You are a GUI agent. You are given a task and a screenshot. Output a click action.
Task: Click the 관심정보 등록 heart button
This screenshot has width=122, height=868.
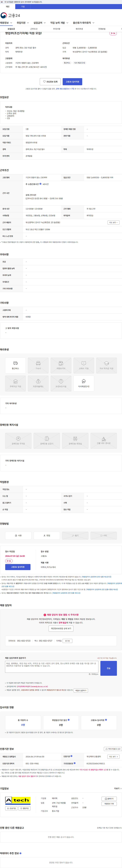(x=50, y=82)
